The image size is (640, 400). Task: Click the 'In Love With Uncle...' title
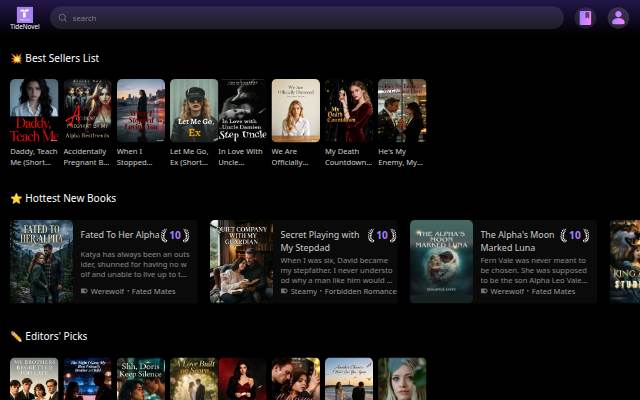(240, 157)
